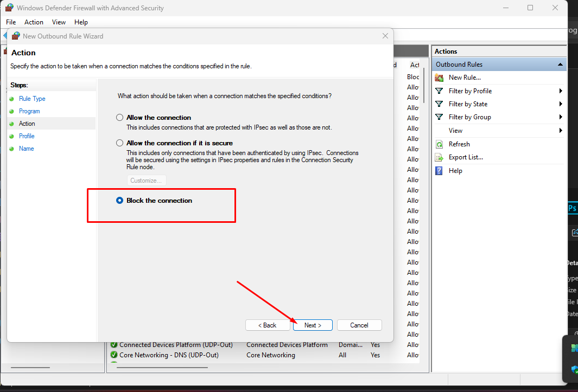Click the Filter by State funnel icon
Image resolution: width=578 pixels, height=392 pixels.
pos(439,104)
